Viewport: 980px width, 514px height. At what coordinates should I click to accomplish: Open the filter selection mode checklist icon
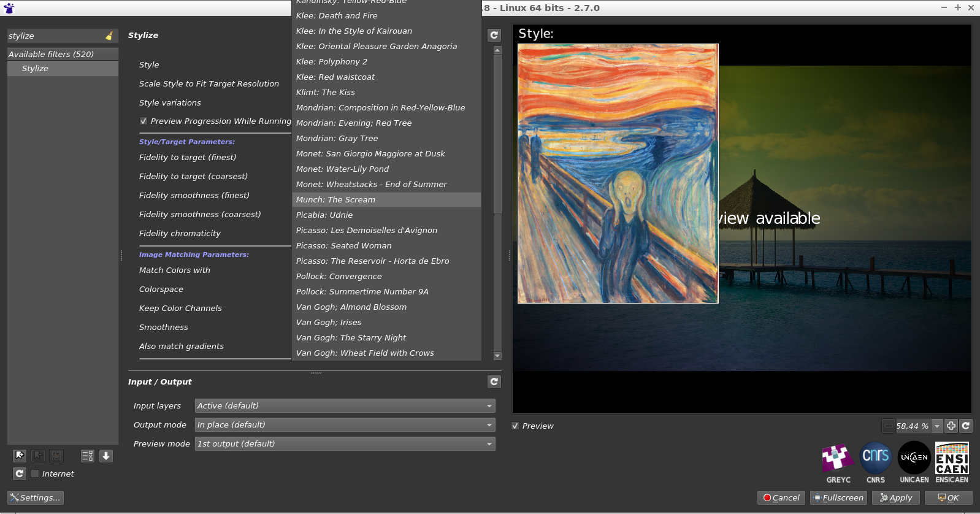tap(88, 456)
